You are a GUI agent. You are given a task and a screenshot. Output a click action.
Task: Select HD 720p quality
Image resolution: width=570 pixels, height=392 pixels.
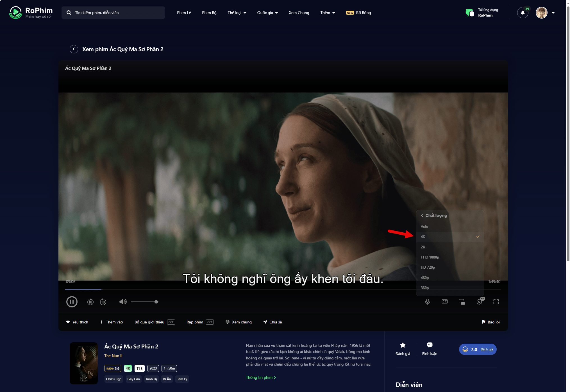(x=450, y=267)
